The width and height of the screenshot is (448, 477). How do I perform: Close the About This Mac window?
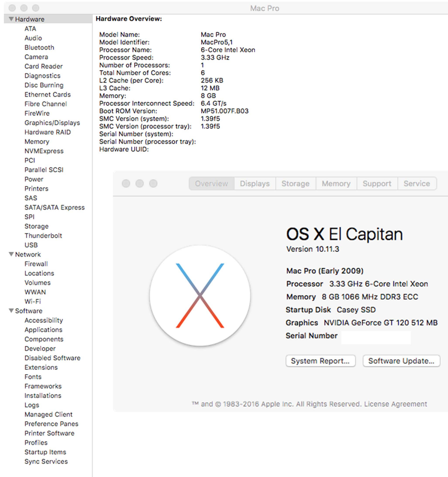126,184
